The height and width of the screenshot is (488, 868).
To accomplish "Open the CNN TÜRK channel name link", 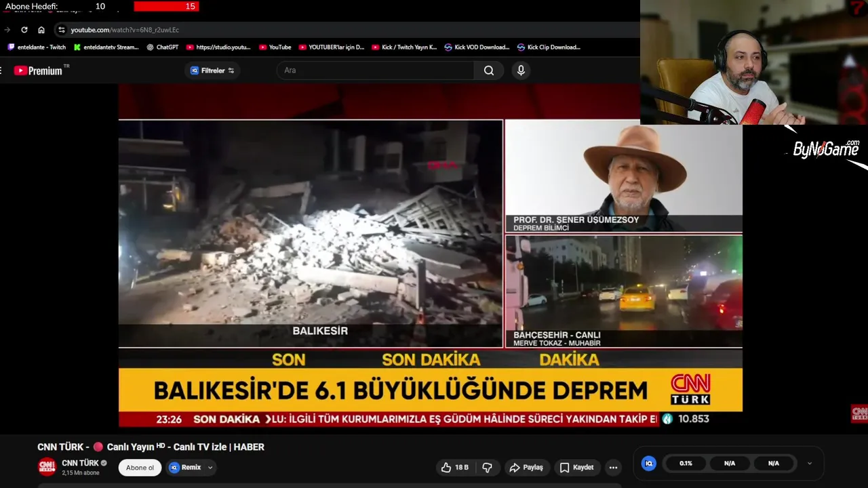I will coord(80,463).
